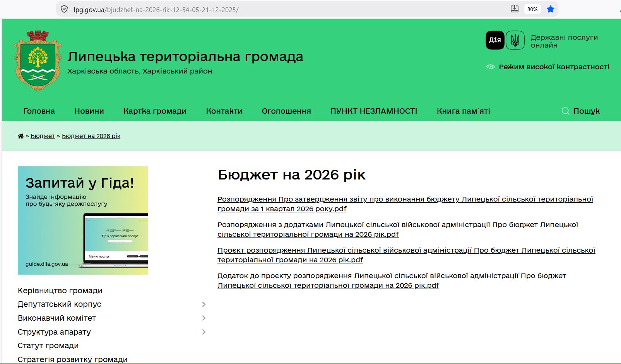
Task: Click the eye icon for high contrast mode
Action: coord(490,67)
